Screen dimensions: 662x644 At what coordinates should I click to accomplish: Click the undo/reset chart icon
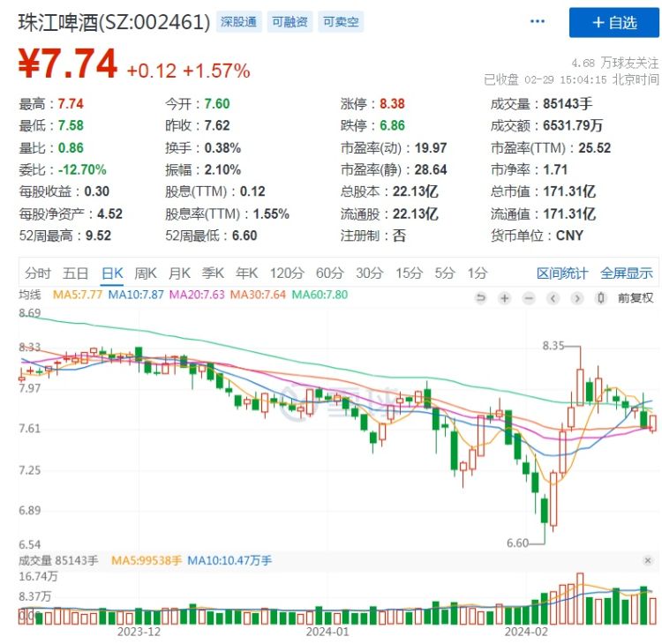click(480, 298)
